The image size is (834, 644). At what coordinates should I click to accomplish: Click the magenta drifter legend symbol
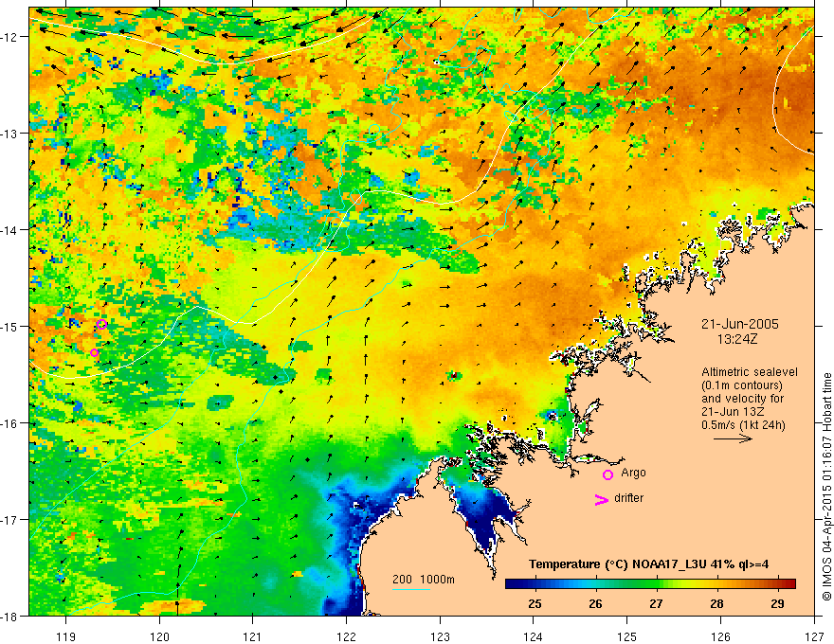pos(601,500)
